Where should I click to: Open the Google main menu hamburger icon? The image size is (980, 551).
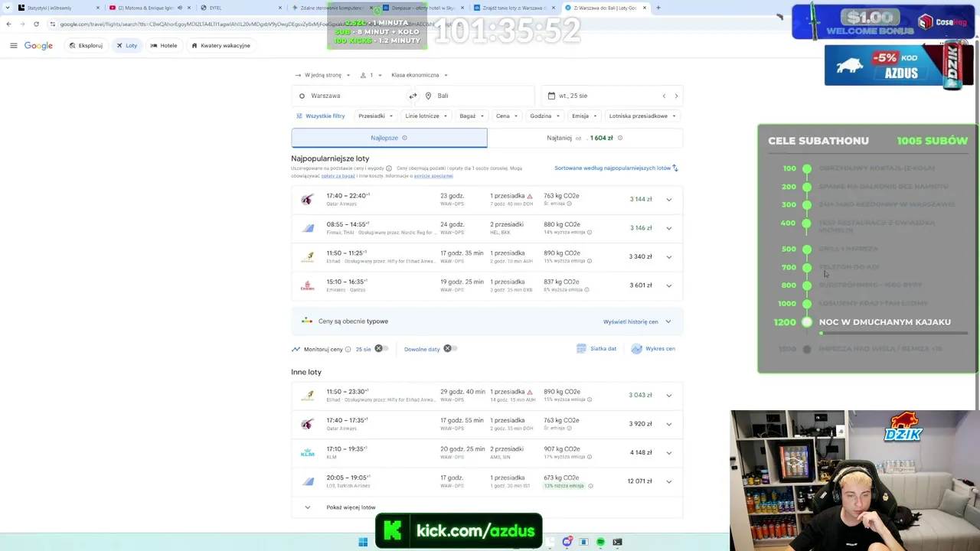[13, 45]
